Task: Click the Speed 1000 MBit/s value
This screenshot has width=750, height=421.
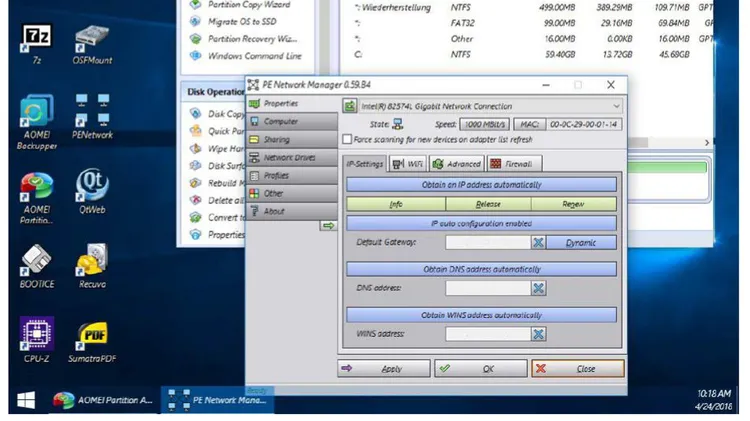Action: click(x=485, y=124)
